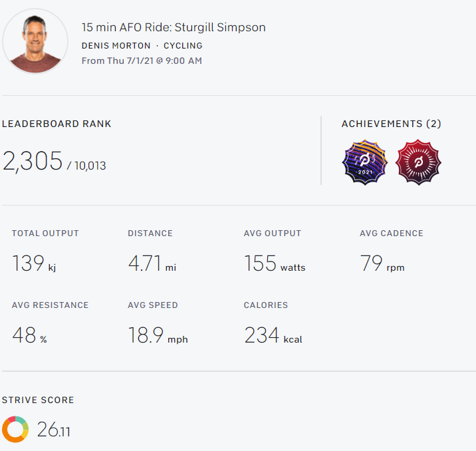Click the red achievement badge
The image size is (476, 451).
(x=418, y=162)
